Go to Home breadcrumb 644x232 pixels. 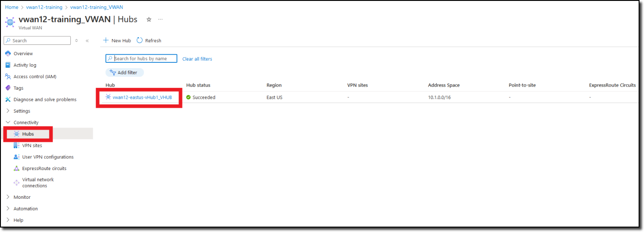tap(12, 7)
